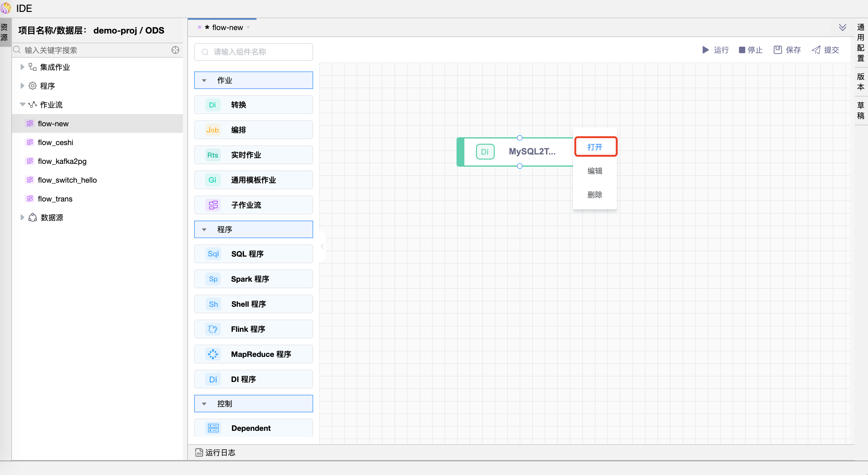The height and width of the screenshot is (475, 868).
Task: Click the Di icon on MySQL2T node
Action: [x=485, y=152]
